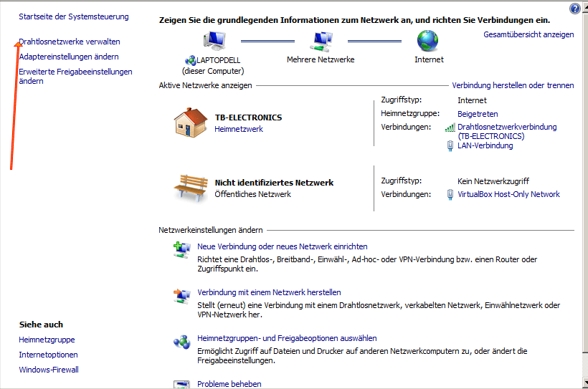Image resolution: width=588 pixels, height=389 pixels.
Task: Click the icon beside Verbindung mit Netzwerk herstellen
Action: pyautogui.click(x=180, y=296)
